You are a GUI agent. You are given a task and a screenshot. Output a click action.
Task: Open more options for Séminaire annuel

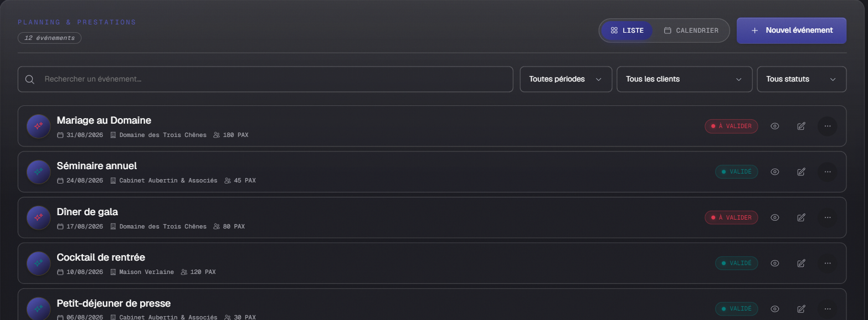pyautogui.click(x=828, y=172)
